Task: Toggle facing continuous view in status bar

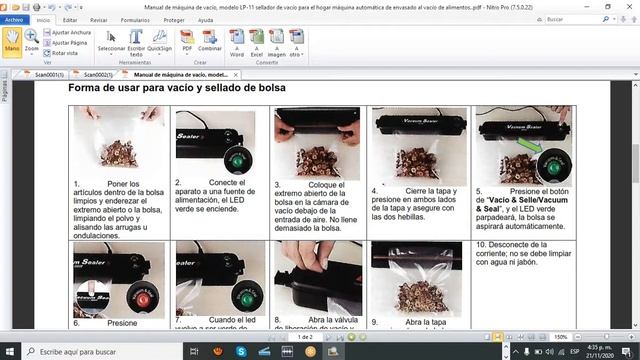Action: [x=520, y=337]
